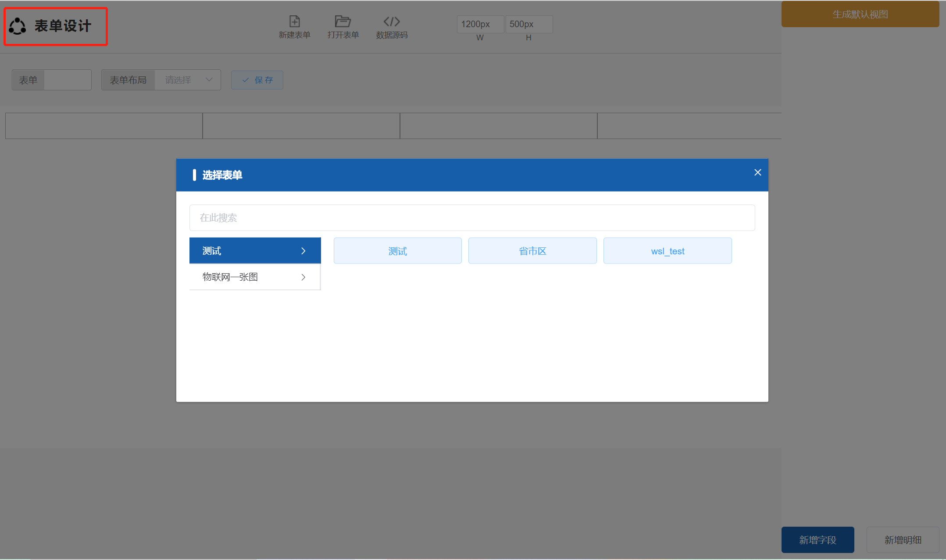Click 生成默认视图 button
946x560 pixels.
860,14
